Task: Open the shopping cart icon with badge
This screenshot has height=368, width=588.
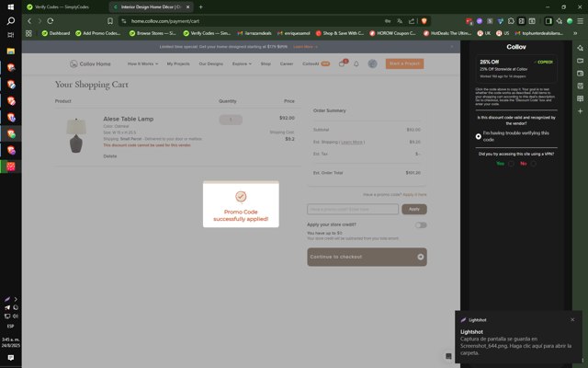Action: coord(342,63)
